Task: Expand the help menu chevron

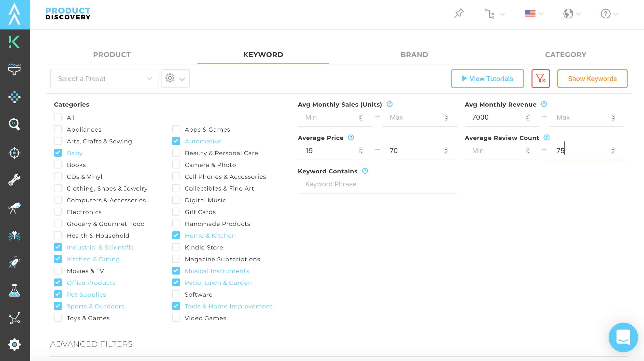Action: click(616, 14)
